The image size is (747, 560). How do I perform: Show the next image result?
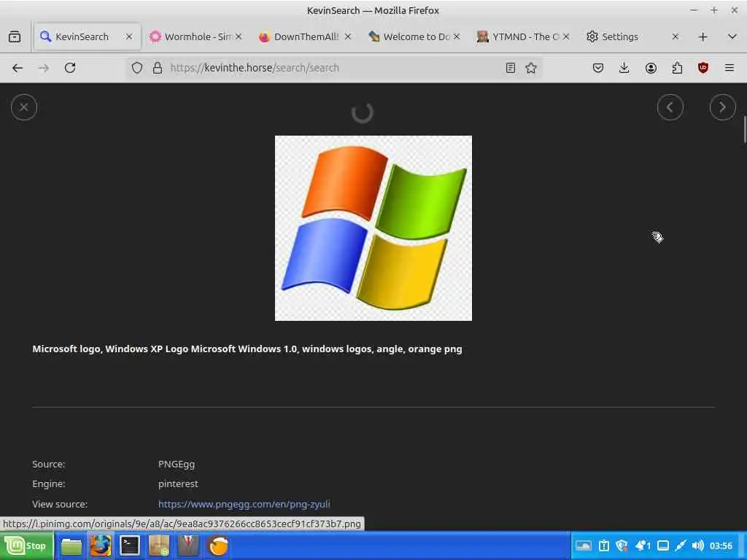(x=722, y=108)
